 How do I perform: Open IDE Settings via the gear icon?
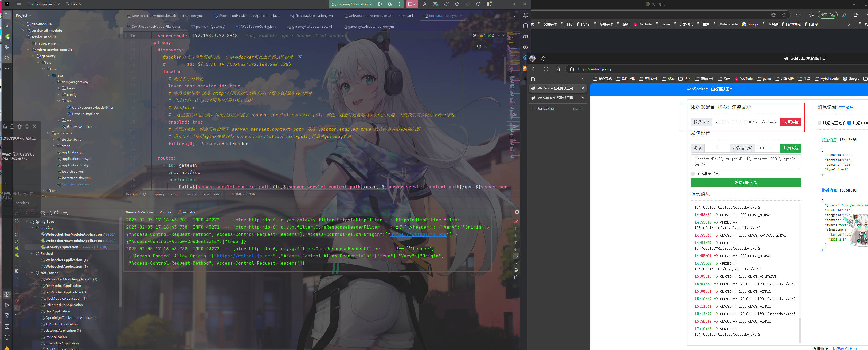tap(489, 4)
